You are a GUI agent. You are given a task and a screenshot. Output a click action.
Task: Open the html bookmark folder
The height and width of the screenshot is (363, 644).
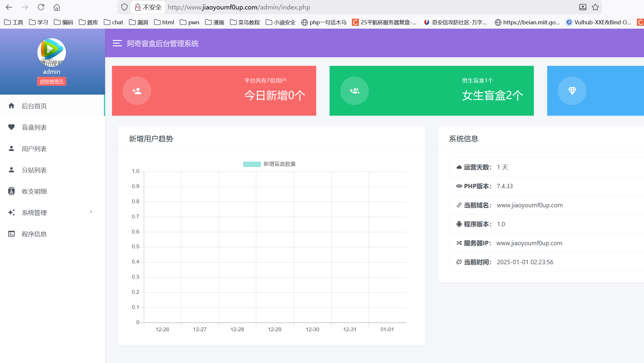(164, 22)
